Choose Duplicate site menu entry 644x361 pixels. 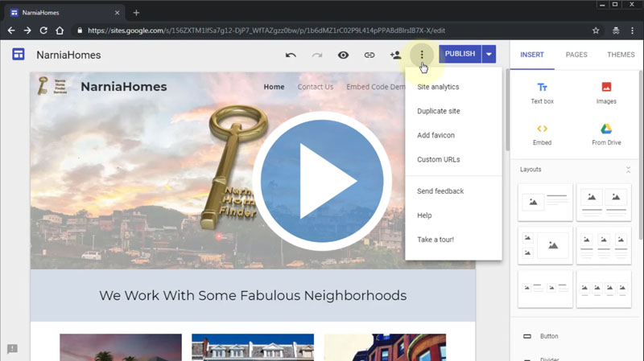(438, 111)
